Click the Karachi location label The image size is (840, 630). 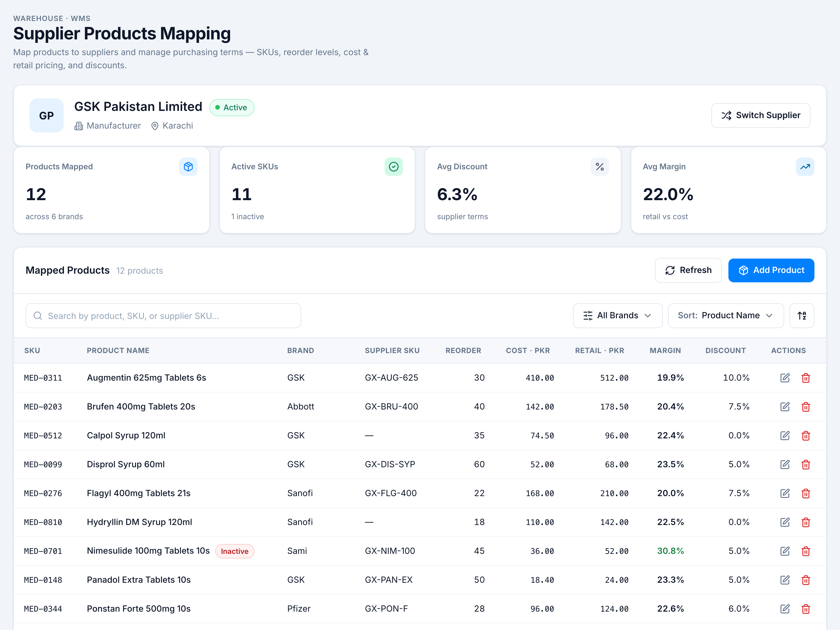[178, 126]
